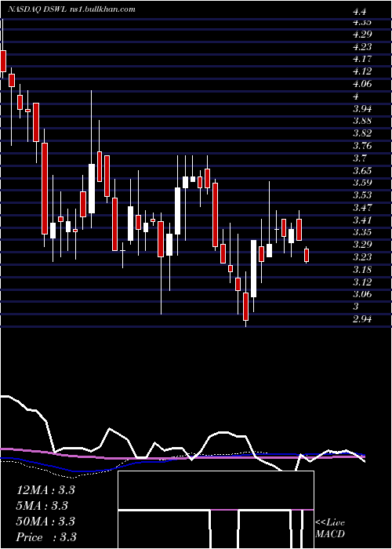Viewport: 392px width, 549px height.
Task: Select the 3.35 price axis label
Action: coord(362,232)
